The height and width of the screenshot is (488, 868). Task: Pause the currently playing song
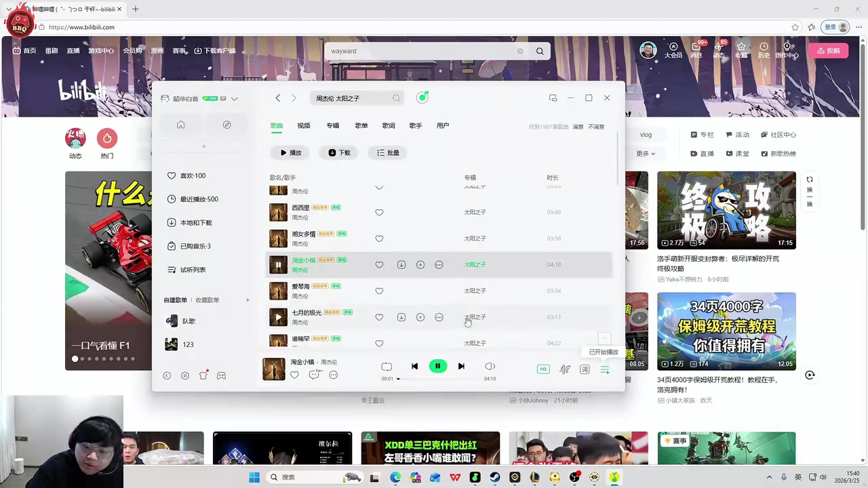[x=438, y=366]
